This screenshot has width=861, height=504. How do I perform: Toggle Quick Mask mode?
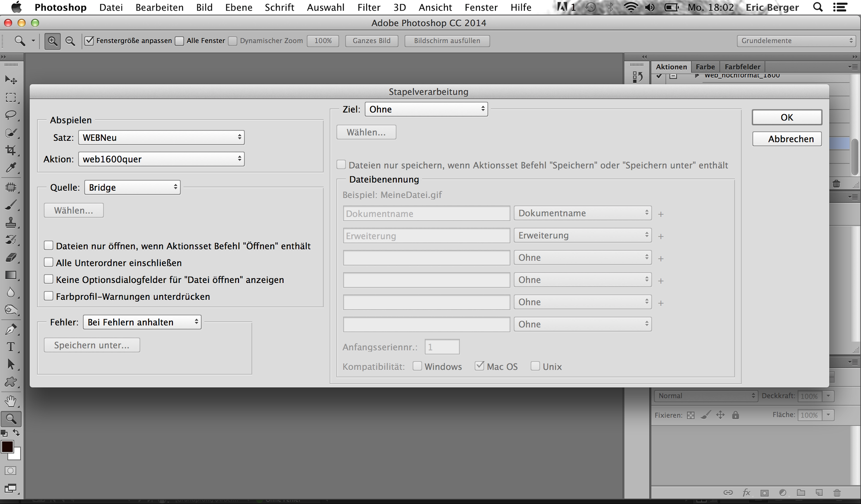(10, 471)
